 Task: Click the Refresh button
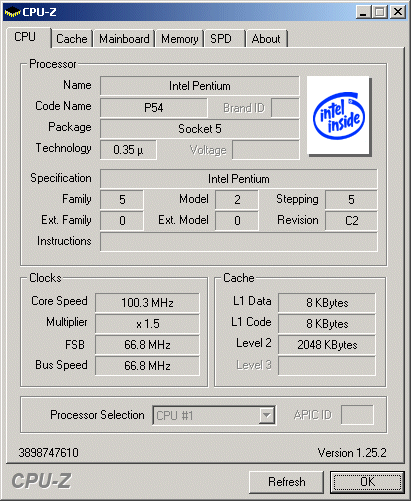click(286, 482)
